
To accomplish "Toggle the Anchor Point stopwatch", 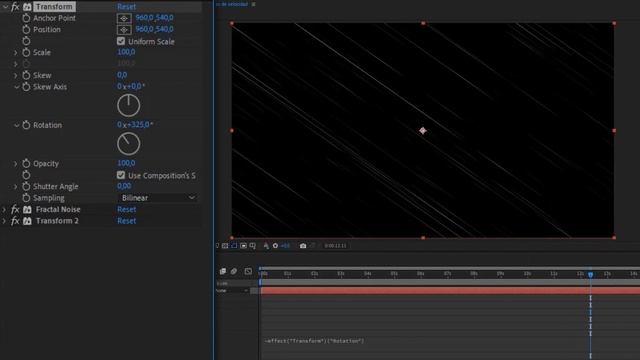I will [x=26, y=18].
